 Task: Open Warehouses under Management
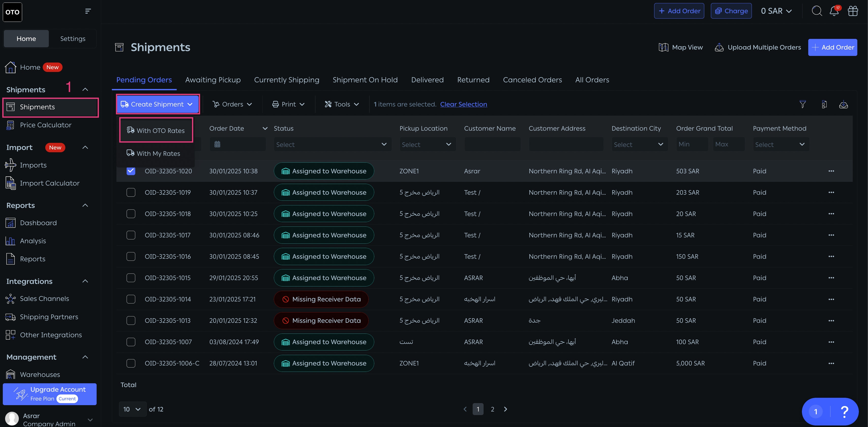click(40, 374)
